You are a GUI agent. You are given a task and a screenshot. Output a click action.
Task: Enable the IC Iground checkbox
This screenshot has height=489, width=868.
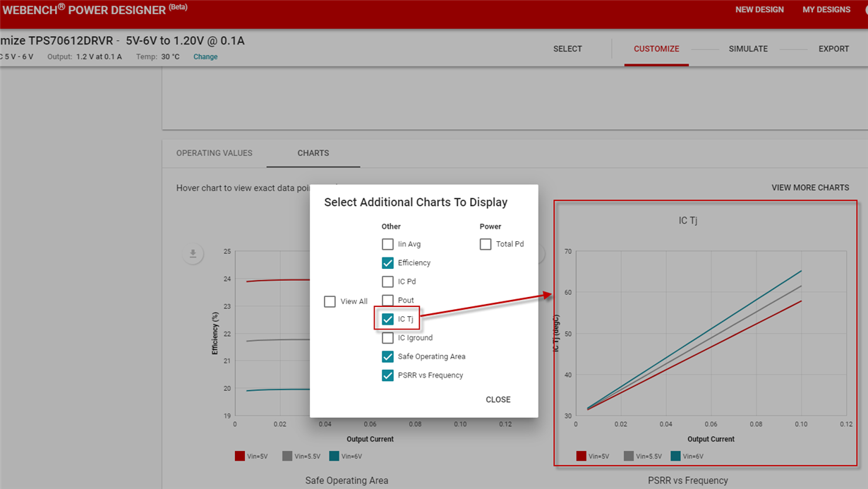[387, 337]
